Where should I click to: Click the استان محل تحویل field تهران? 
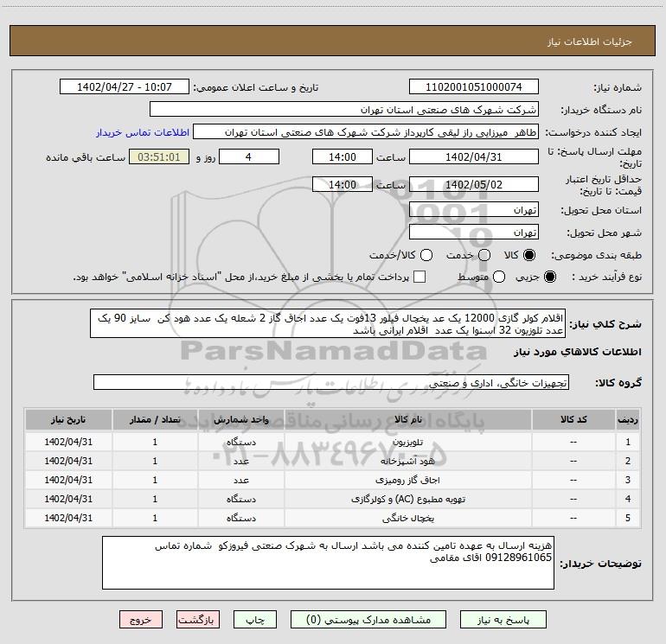(x=474, y=210)
